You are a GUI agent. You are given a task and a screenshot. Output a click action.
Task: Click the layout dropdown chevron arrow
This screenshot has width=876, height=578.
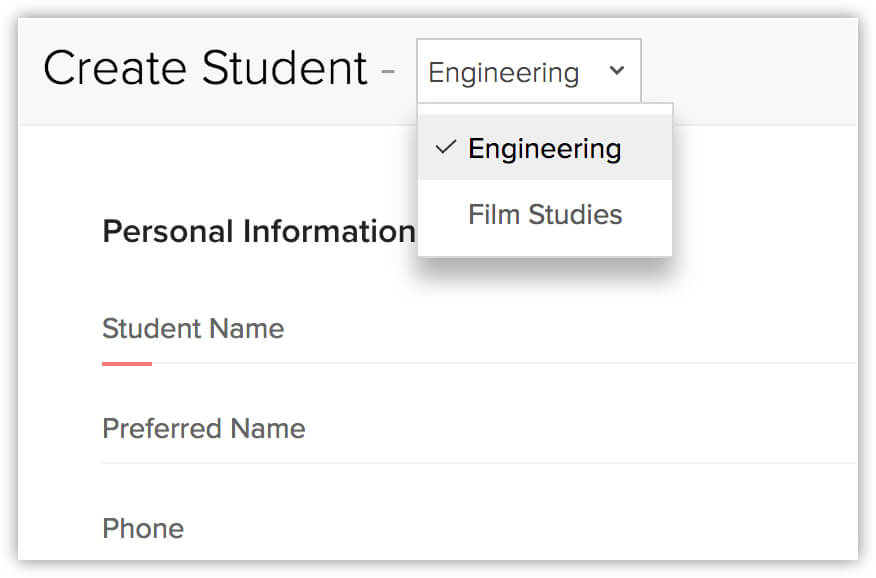tap(617, 71)
